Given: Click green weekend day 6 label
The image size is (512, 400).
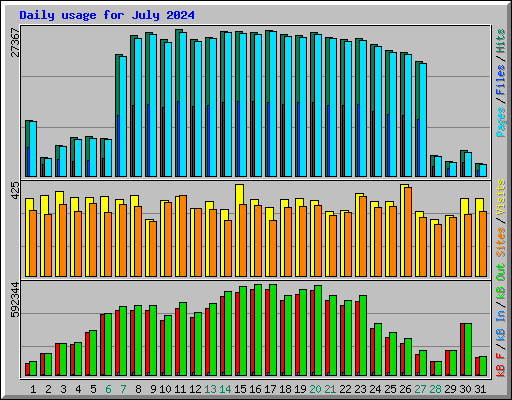Looking at the screenshot, I should click(x=108, y=389).
